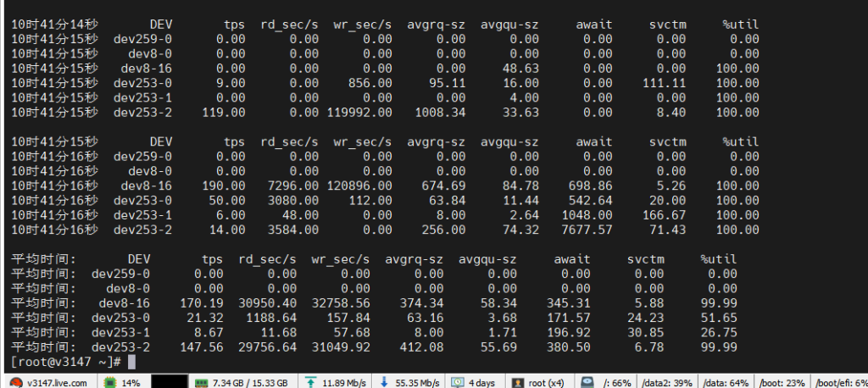Click the 7.34 GB / 15.33 GB memory indicator
The width and height of the screenshot is (868, 388).
point(250,383)
